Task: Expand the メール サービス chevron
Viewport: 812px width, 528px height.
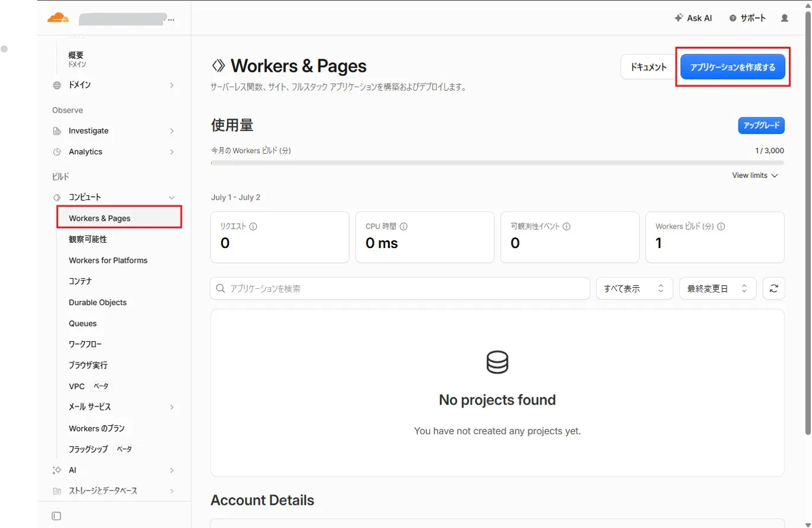Action: click(x=172, y=407)
